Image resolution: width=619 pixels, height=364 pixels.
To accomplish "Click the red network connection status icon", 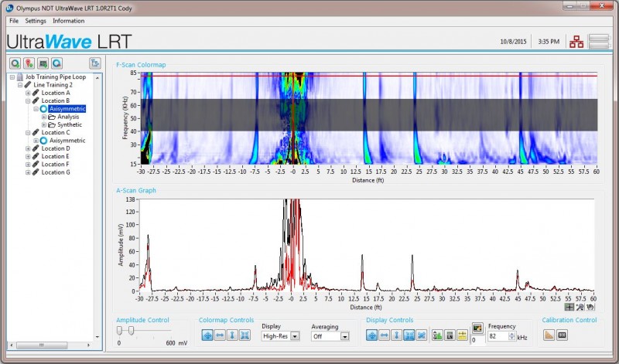I will click(576, 42).
